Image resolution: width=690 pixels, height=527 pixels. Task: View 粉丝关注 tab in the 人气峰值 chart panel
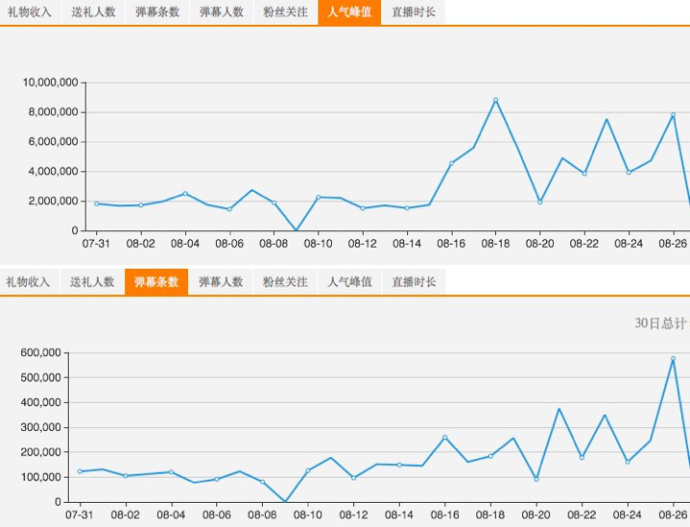click(x=286, y=12)
